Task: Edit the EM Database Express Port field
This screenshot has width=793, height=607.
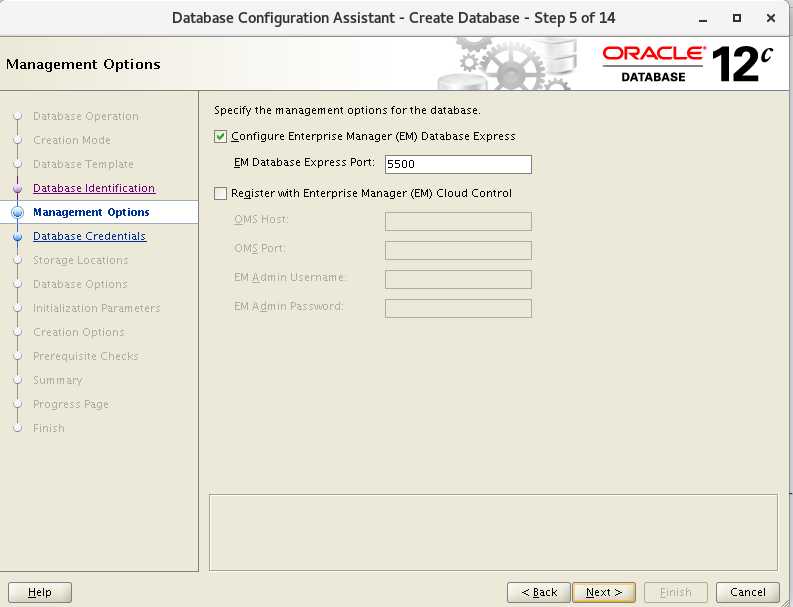Action: tap(458, 164)
